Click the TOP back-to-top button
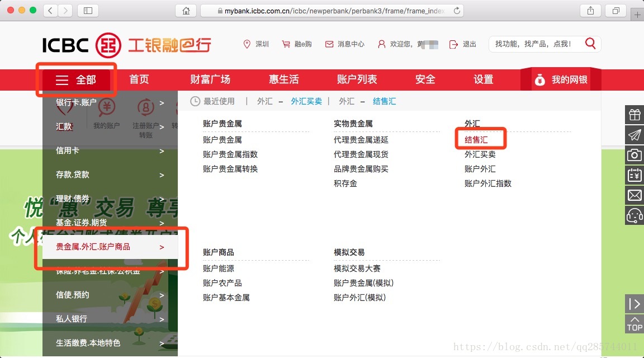Screen dimensions: 644x358 (634, 324)
